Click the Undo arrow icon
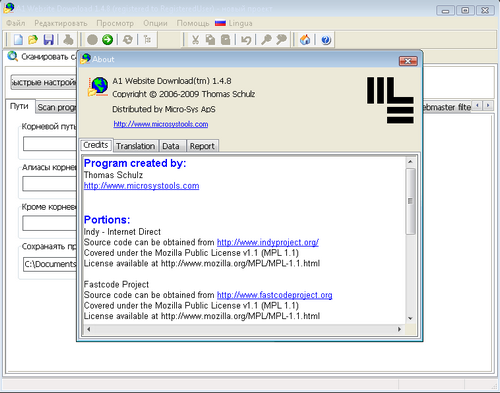500x393 pixels. pos(246,40)
